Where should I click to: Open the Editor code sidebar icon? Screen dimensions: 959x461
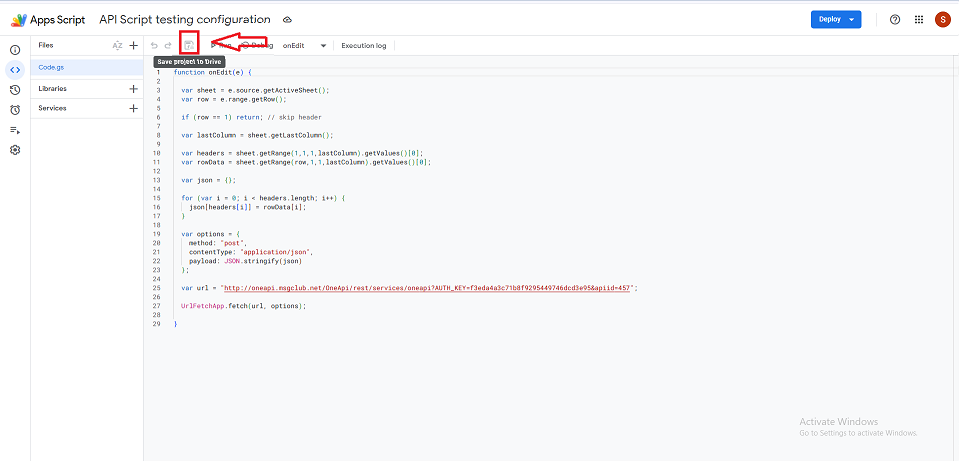click(x=15, y=70)
